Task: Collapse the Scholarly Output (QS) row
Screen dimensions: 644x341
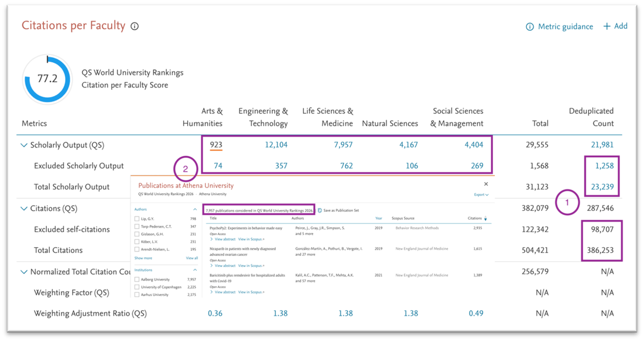Action: pos(24,145)
